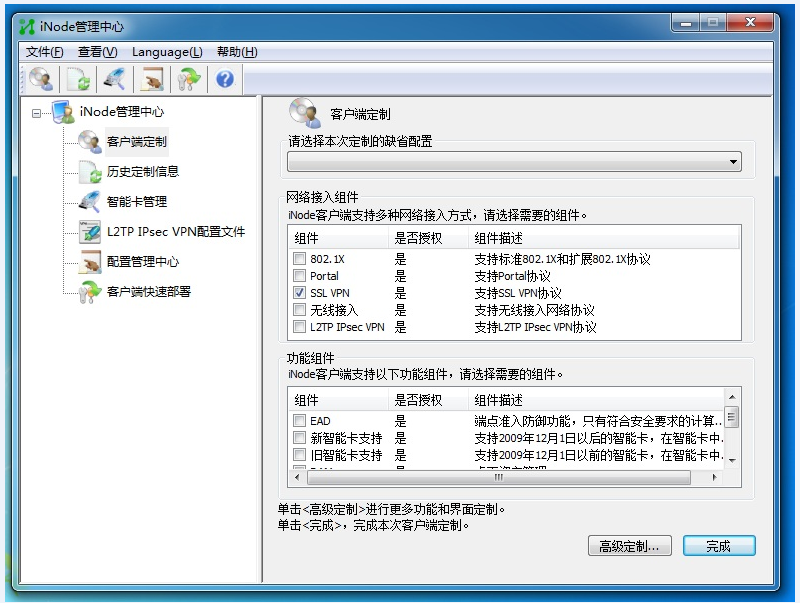Click the large 客户端定制 header disc icon
Screen dimensions: 800x603
tap(305, 113)
